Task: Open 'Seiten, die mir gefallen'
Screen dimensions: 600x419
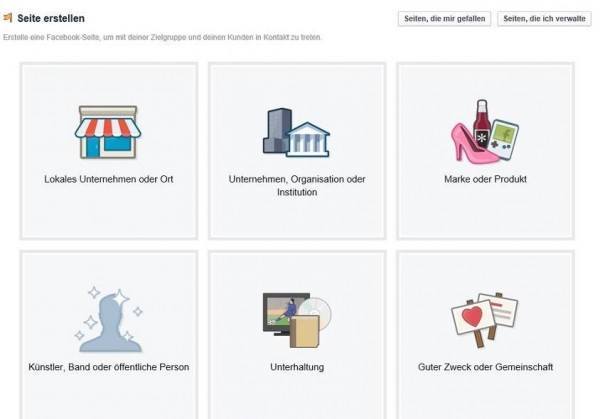Action: 444,19
